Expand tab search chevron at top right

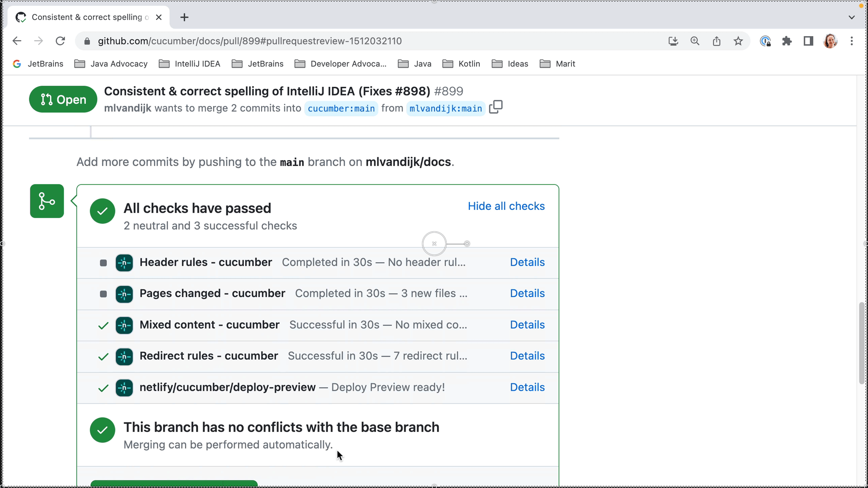pos(851,17)
